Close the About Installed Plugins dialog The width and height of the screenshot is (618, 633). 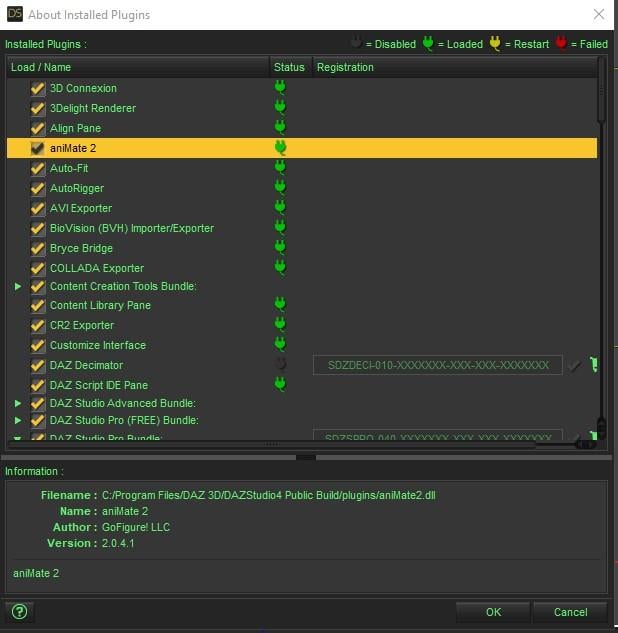[599, 15]
